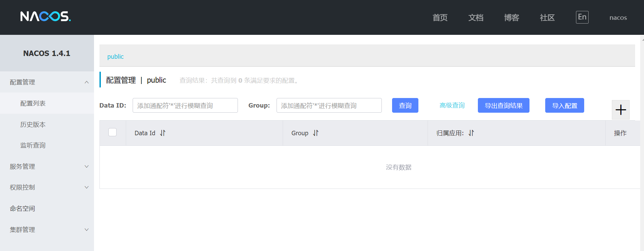This screenshot has width=644, height=251.
Task: Select the public namespace tab
Action: coord(116,56)
